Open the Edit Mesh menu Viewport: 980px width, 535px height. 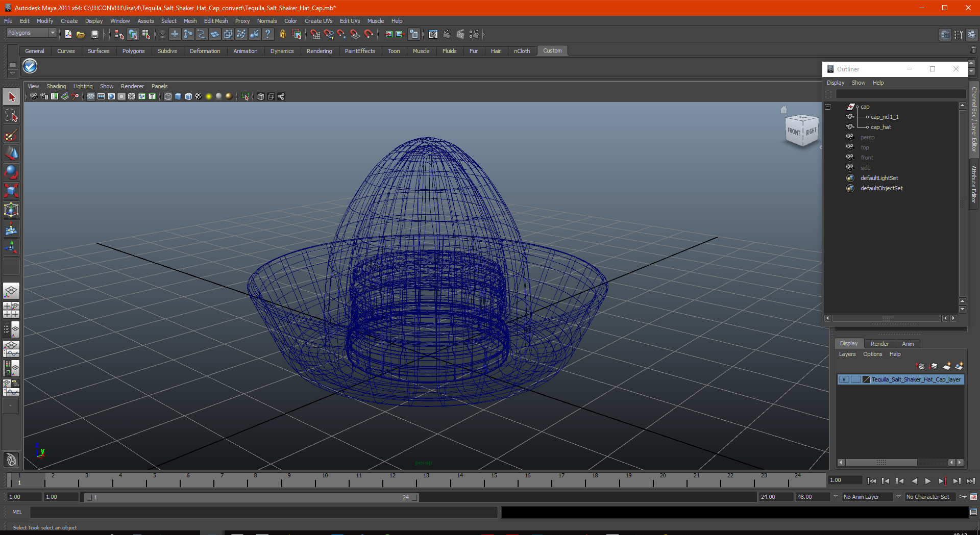point(216,21)
